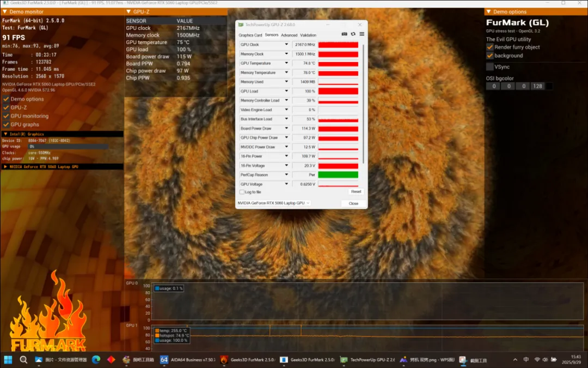Viewport: 588px width, 368px height.
Task: Click OSI bgcolor red value field
Action: (x=493, y=86)
